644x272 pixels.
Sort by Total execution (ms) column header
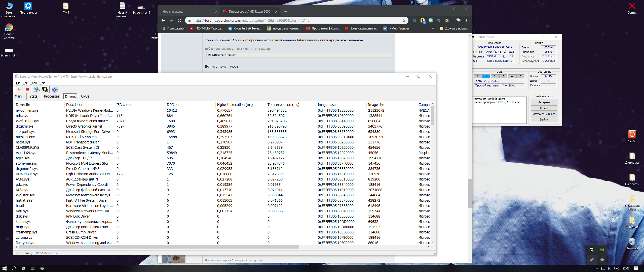(291, 105)
